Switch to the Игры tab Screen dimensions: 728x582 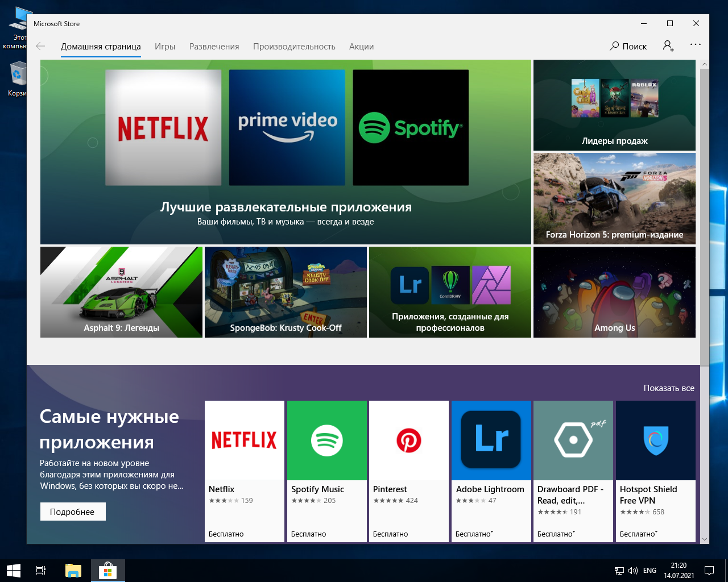[165, 47]
